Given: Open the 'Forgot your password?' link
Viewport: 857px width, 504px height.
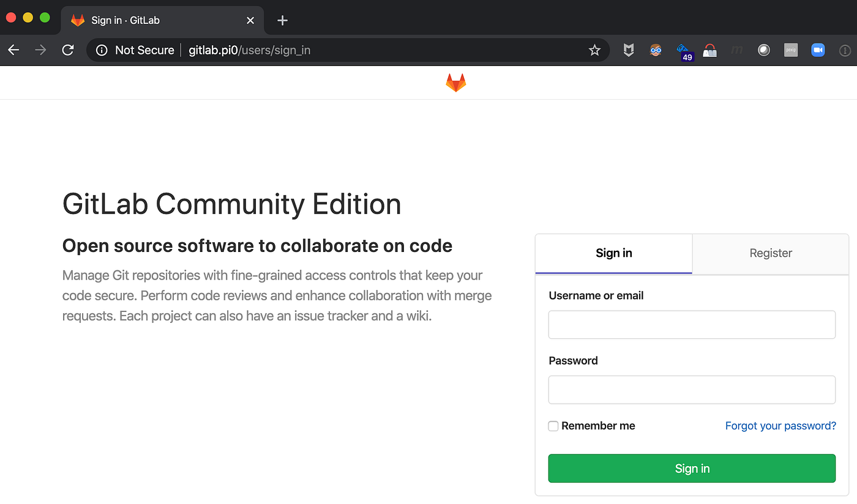Looking at the screenshot, I should pos(780,426).
